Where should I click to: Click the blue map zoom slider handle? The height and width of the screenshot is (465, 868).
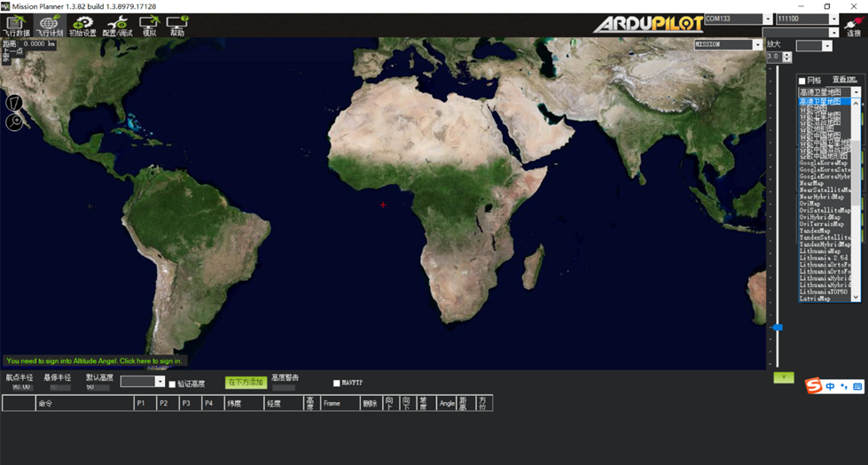coord(778,328)
